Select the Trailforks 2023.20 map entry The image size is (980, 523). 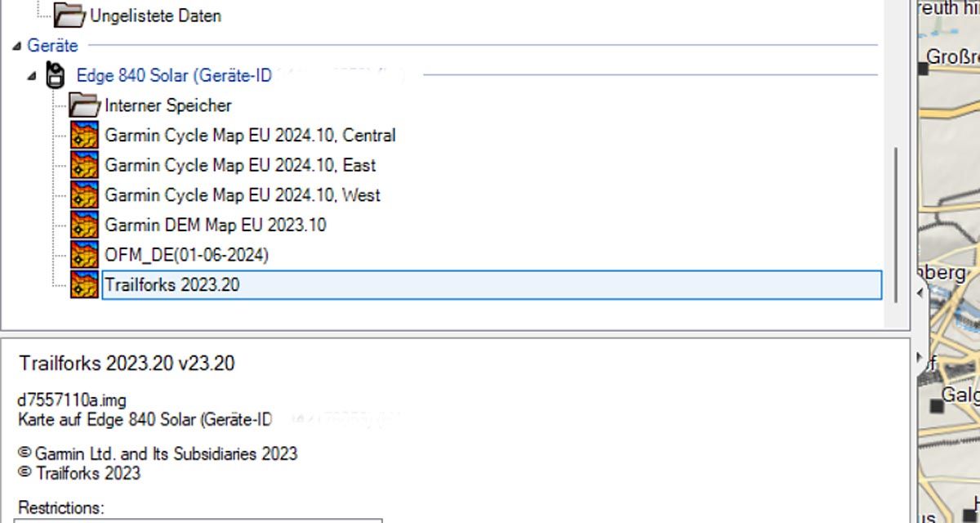pos(172,285)
